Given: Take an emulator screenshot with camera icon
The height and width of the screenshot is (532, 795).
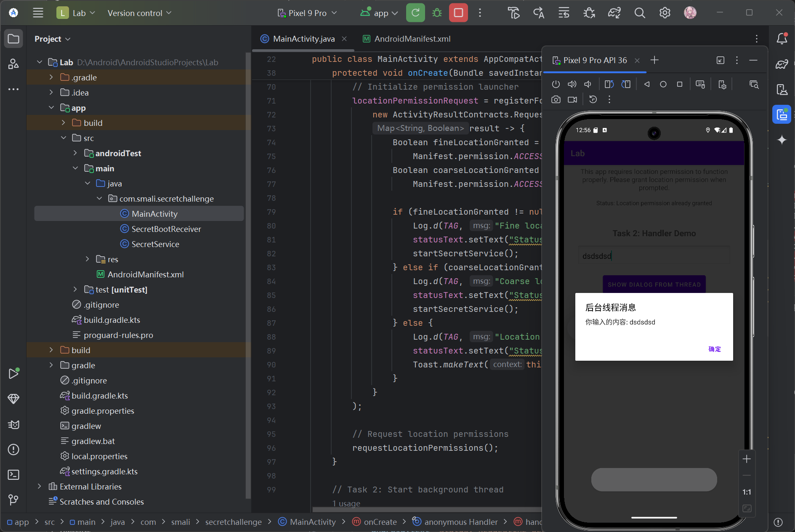Looking at the screenshot, I should [556, 100].
